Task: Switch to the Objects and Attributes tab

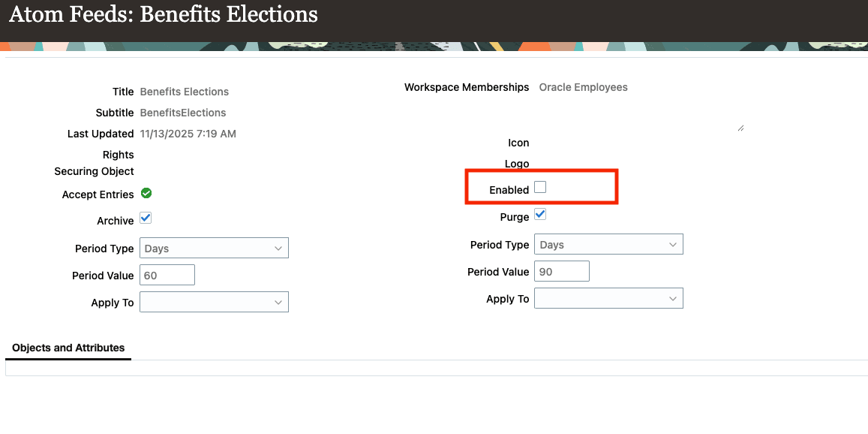Action: click(68, 348)
